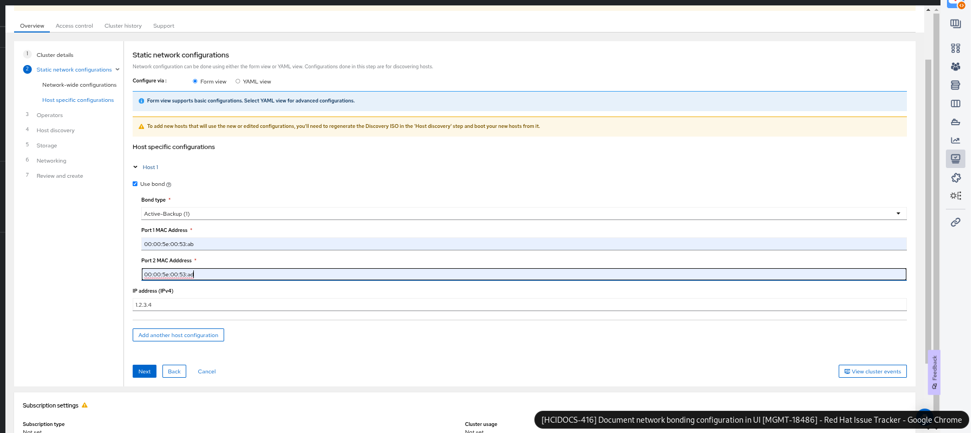Switch to the Support tab

(x=164, y=26)
